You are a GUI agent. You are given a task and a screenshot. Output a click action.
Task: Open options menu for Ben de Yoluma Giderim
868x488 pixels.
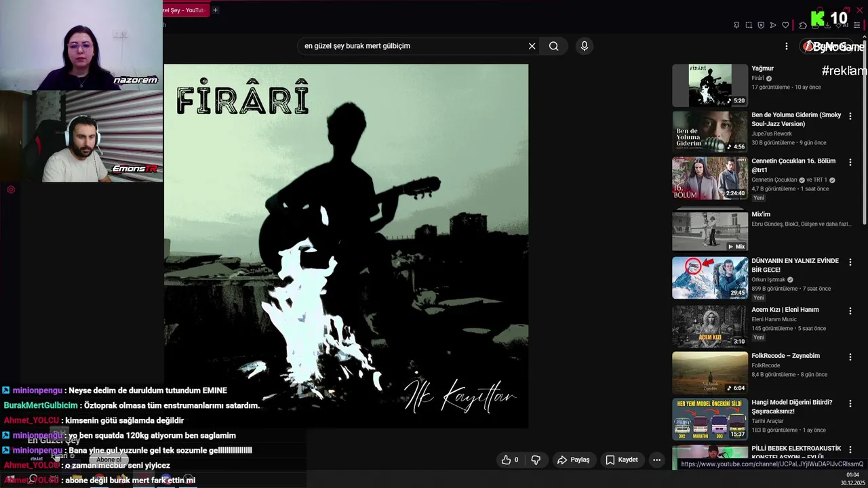[850, 116]
